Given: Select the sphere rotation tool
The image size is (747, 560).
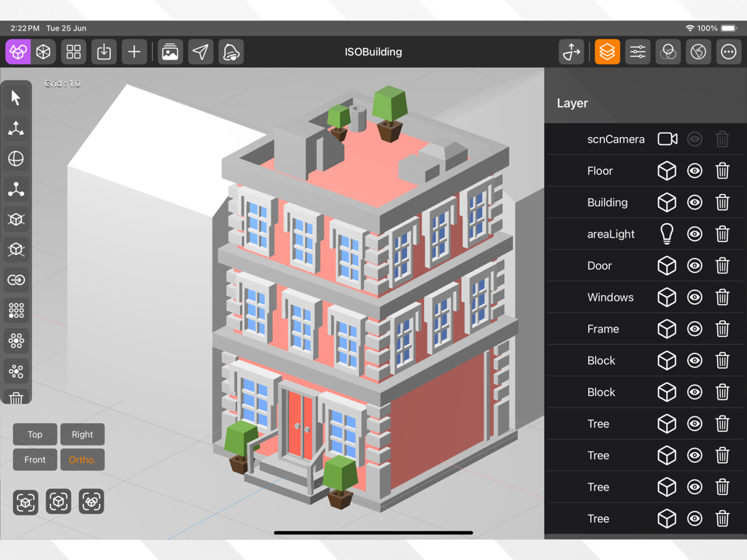Looking at the screenshot, I should (16, 158).
